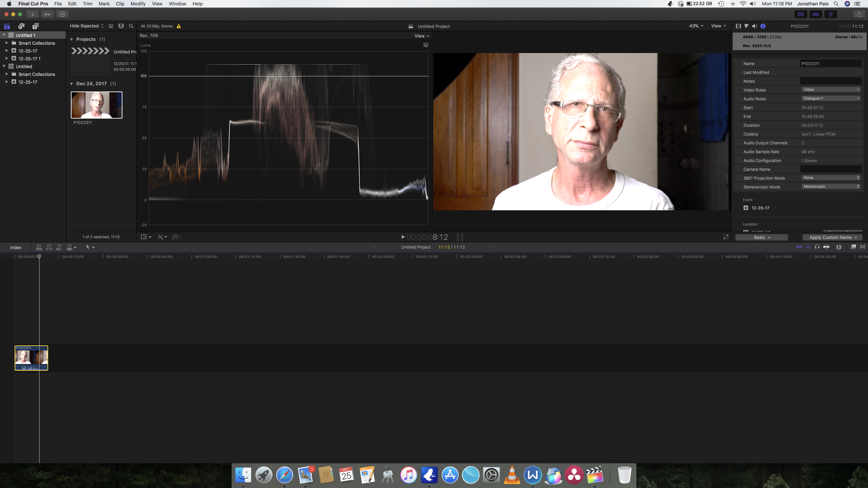
Task: Open the Clip menu
Action: coord(120,4)
